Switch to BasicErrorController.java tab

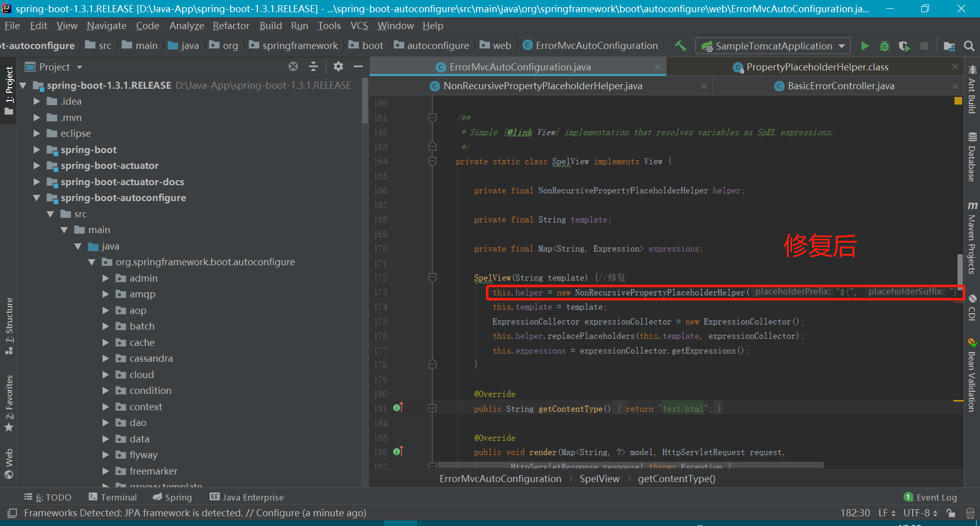[x=841, y=86]
